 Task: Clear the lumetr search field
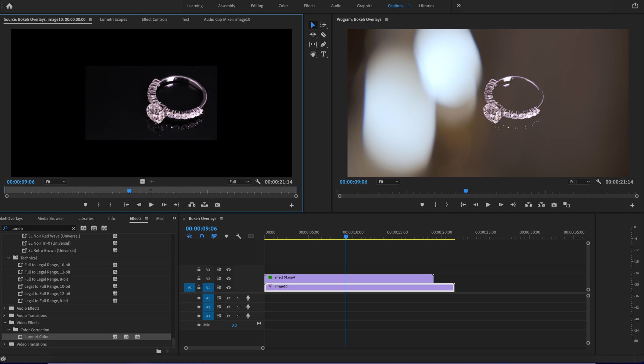tap(74, 228)
